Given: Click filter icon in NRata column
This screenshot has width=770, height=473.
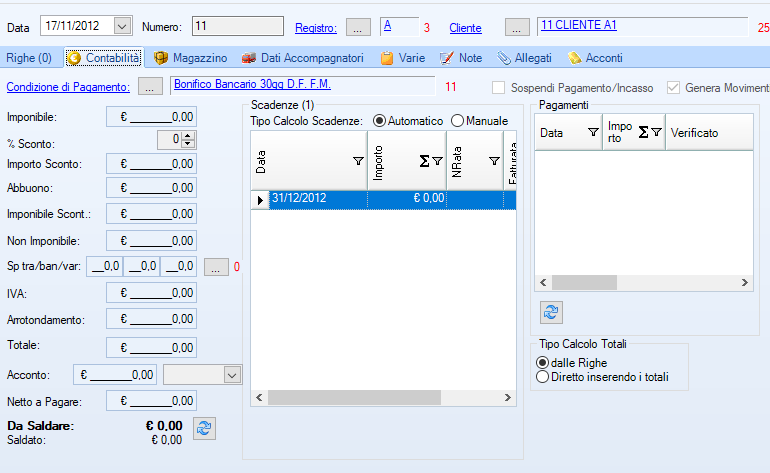Looking at the screenshot, I should tap(494, 161).
